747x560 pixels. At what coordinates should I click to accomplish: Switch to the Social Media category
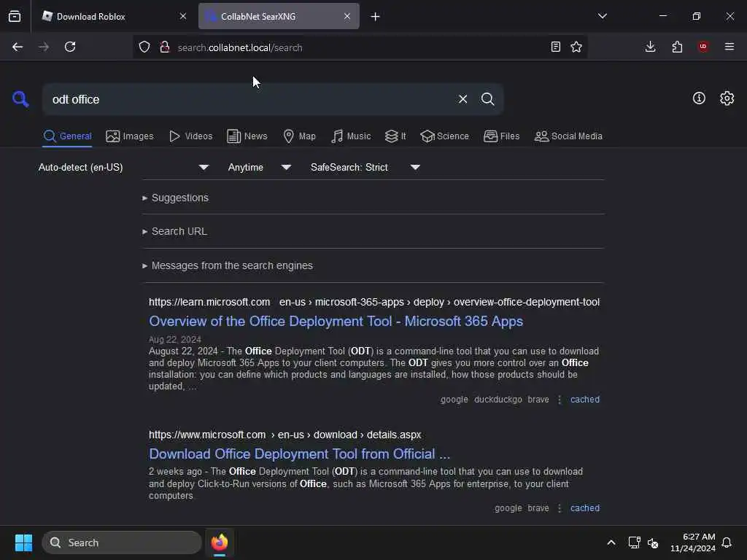568,136
